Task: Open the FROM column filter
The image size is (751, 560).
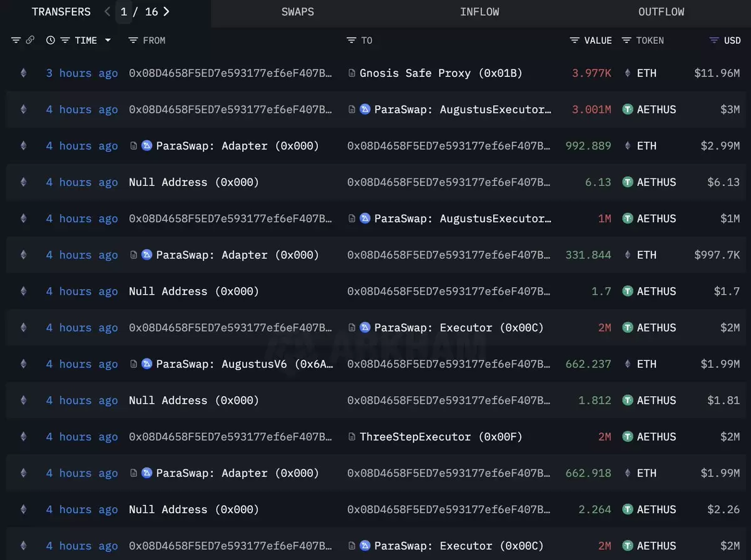Action: coord(133,40)
